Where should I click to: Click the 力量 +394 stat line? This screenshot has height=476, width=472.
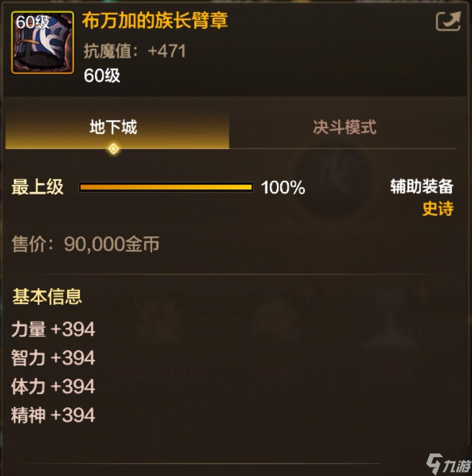[x=53, y=330]
